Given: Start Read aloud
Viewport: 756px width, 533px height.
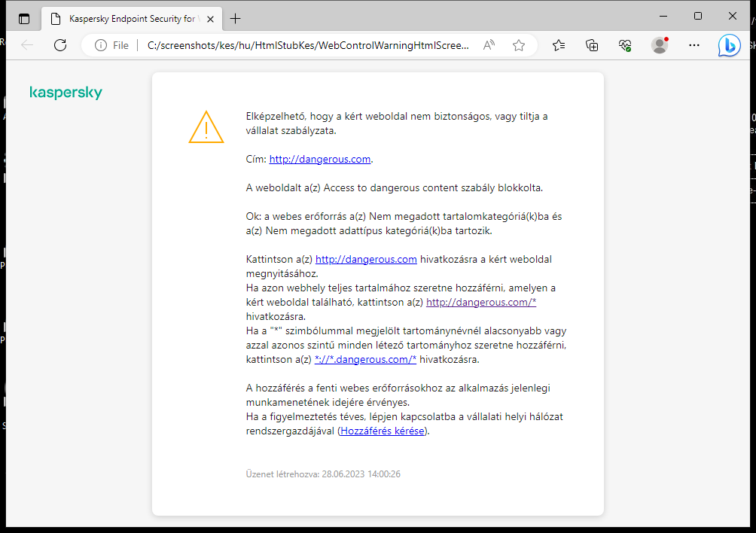Looking at the screenshot, I should tap(488, 45).
